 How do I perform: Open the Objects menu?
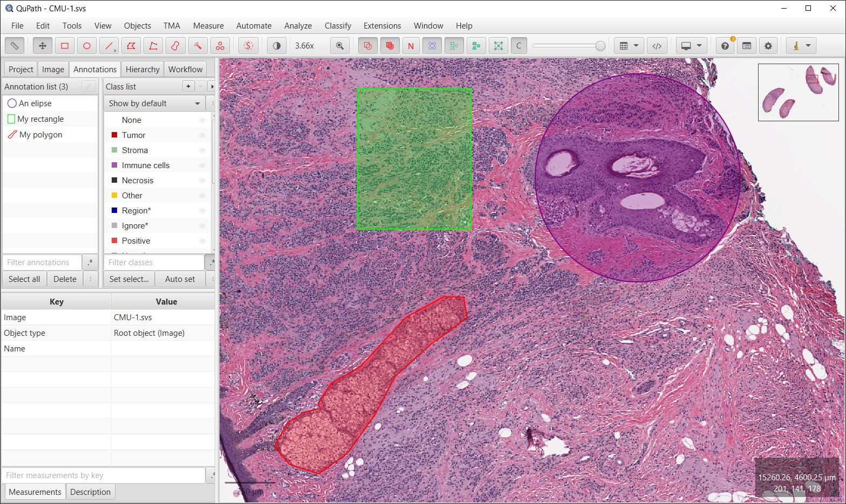tap(138, 26)
